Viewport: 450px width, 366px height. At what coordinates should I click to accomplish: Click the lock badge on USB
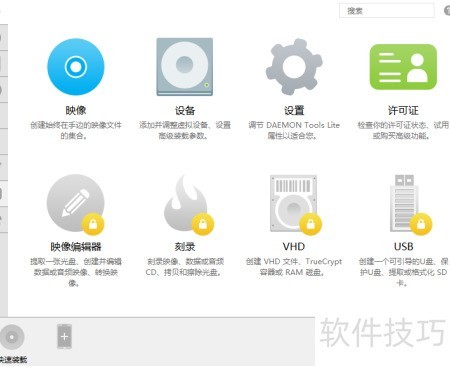[x=421, y=224]
